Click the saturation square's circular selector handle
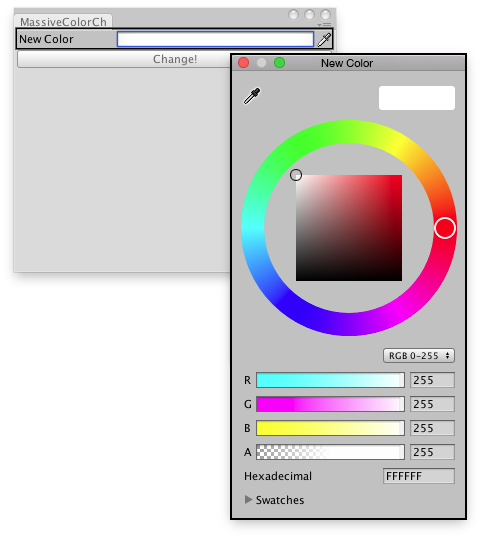The width and height of the screenshot is (480, 536). click(x=296, y=175)
